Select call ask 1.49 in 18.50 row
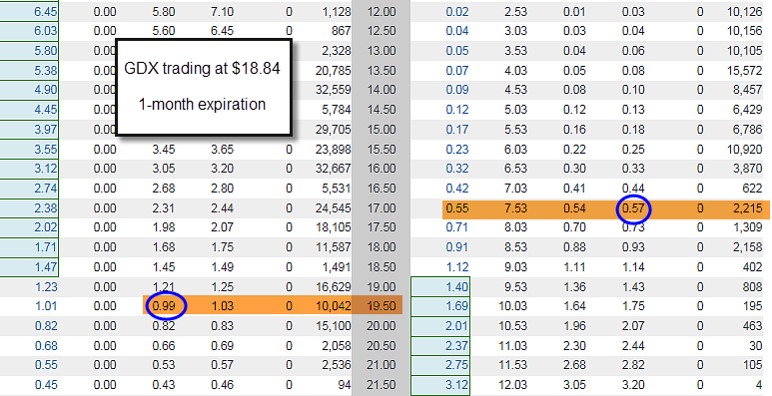 click(222, 266)
